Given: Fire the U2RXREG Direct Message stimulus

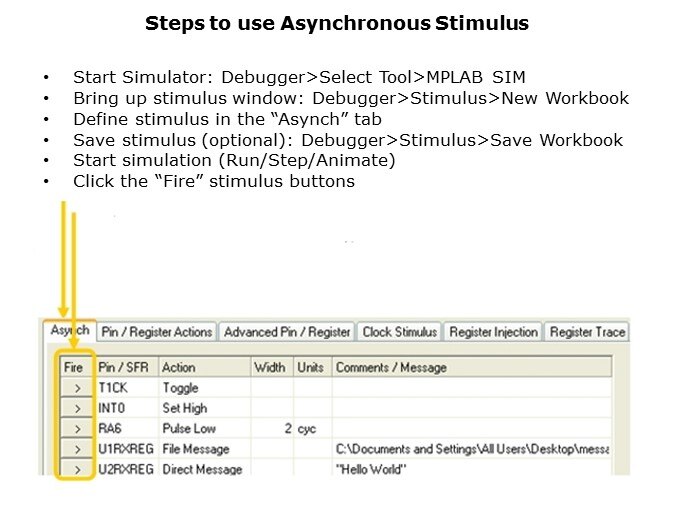Looking at the screenshot, I should coord(73,468).
